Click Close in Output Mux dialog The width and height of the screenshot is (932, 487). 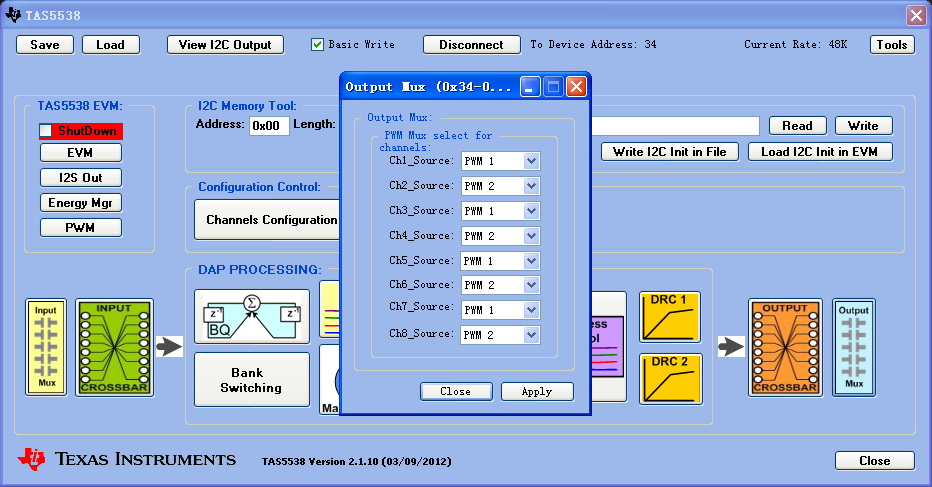click(456, 391)
